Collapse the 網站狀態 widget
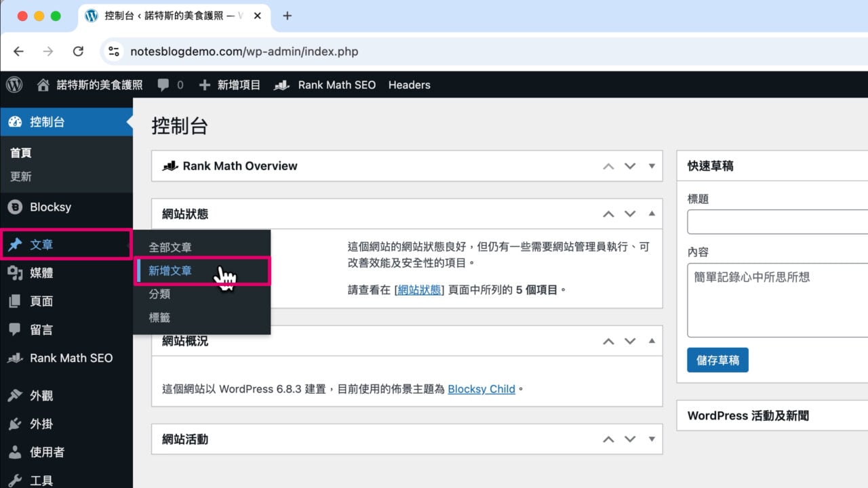 click(x=651, y=214)
